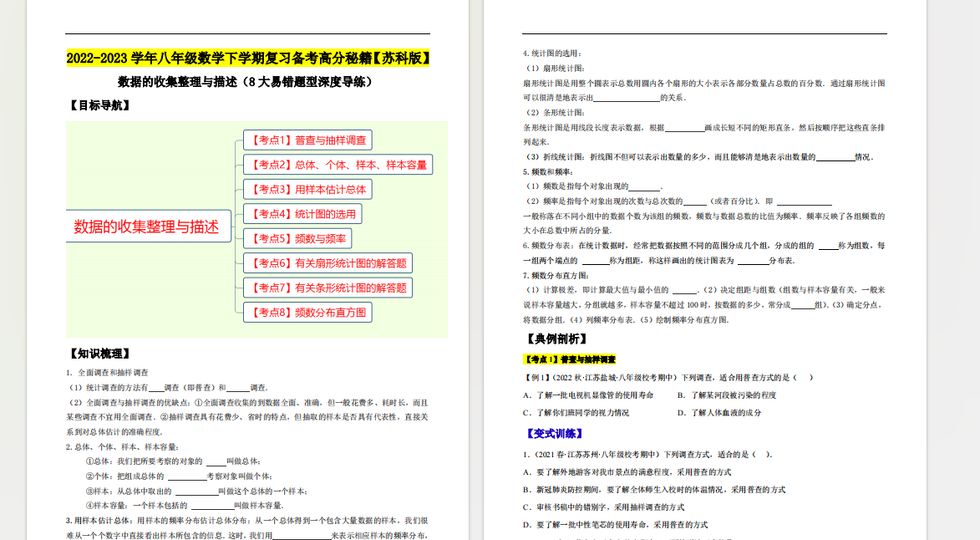This screenshot has height=540, width=980.
Task: Choose option B. 新冠肺炎防控期间
Action: pyautogui.click(x=654, y=489)
